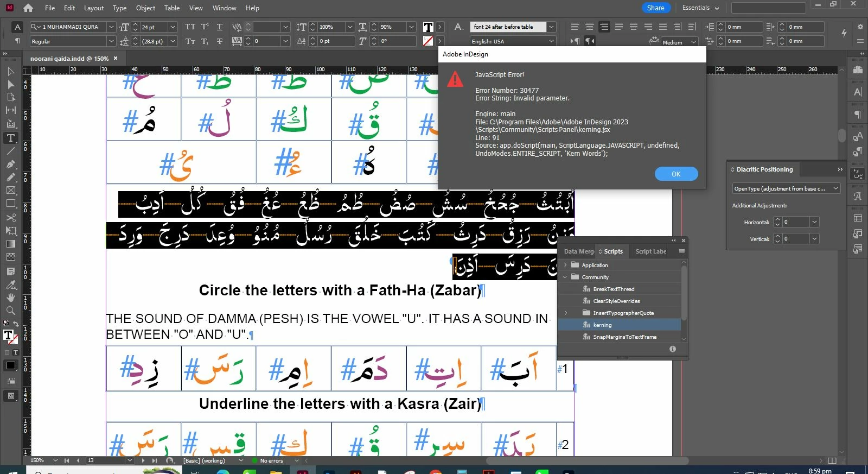
Task: Select the Zoom tool
Action: (10, 311)
